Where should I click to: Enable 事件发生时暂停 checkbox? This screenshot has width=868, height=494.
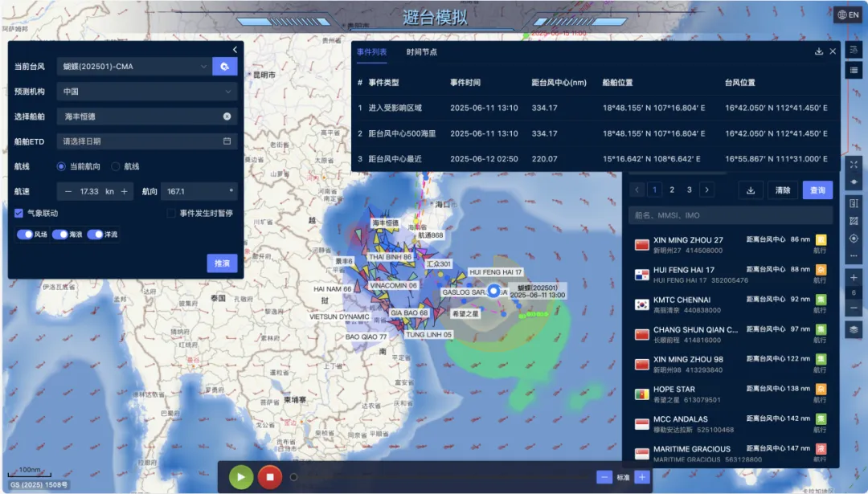171,213
